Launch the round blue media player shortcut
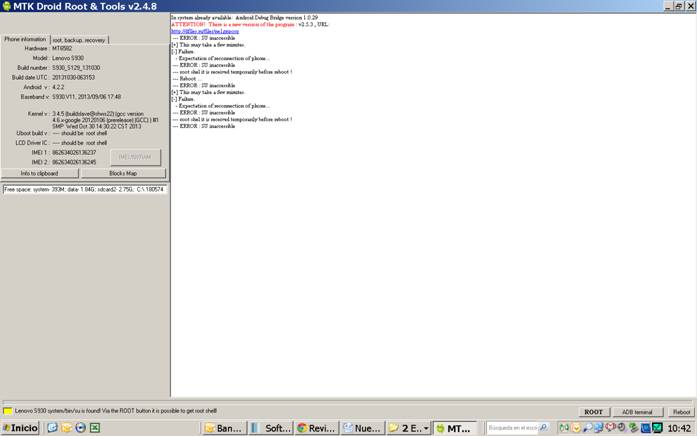Screen dimensions: 697x436 coord(80,428)
